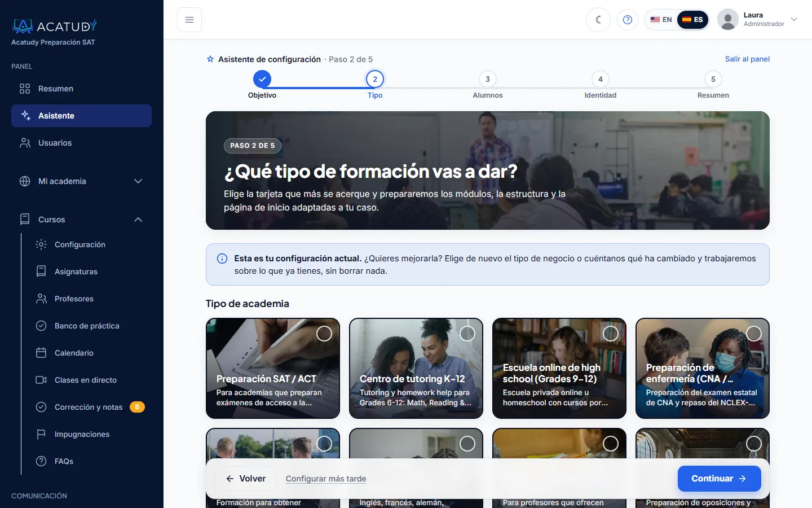Switch to dark mode with the moon icon
Screen dimensions: 812x508
click(x=598, y=20)
